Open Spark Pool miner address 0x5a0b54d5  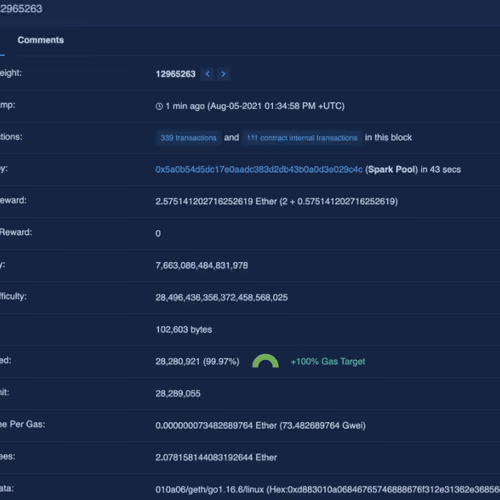coord(259,170)
